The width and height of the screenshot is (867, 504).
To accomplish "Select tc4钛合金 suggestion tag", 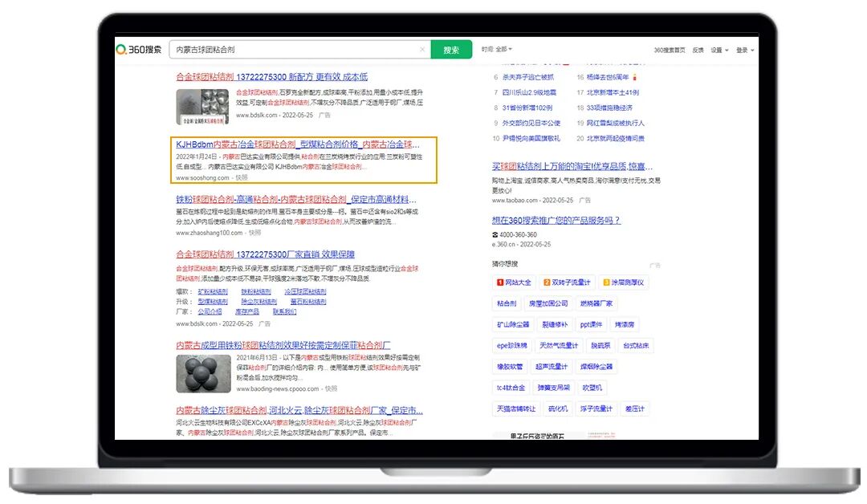I will coord(511,388).
